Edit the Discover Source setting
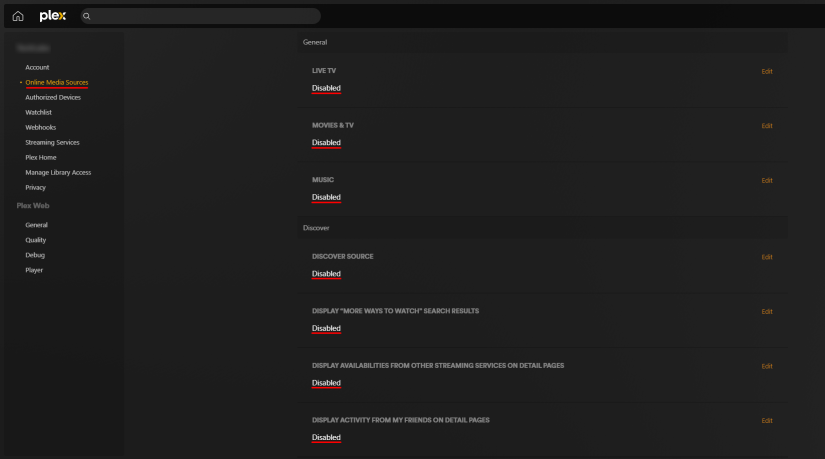 767,257
